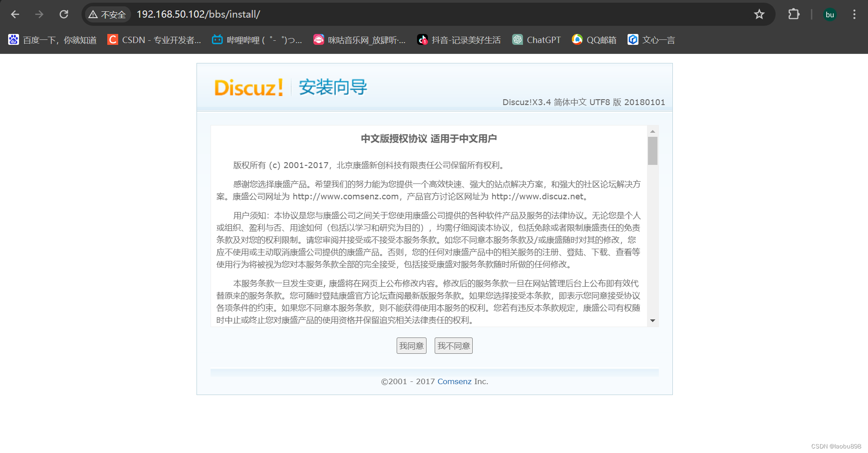Open the 不安全 security warning indicator
Image resolution: width=868 pixels, height=453 pixels.
[107, 14]
